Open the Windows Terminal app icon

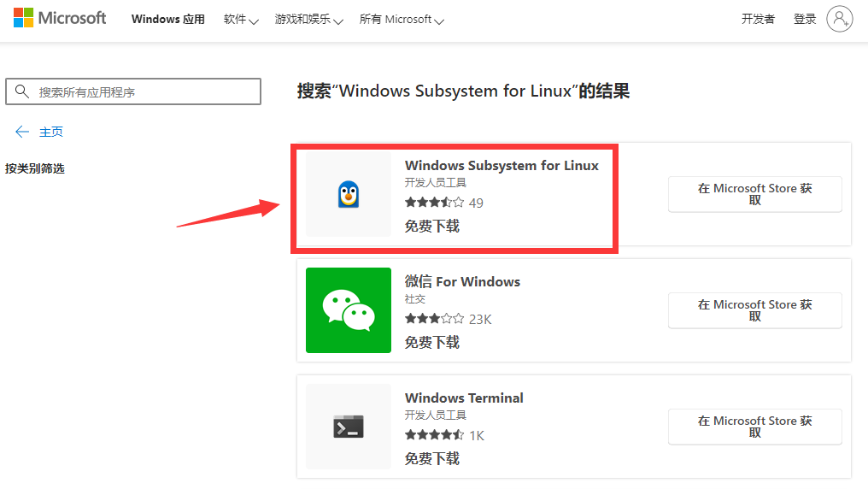pos(349,427)
